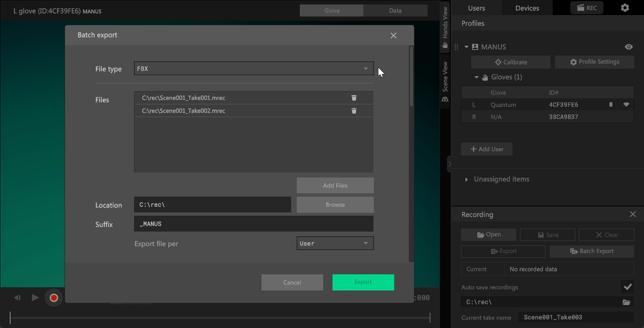
Task: Switch to the Devices tab
Action: (x=527, y=8)
